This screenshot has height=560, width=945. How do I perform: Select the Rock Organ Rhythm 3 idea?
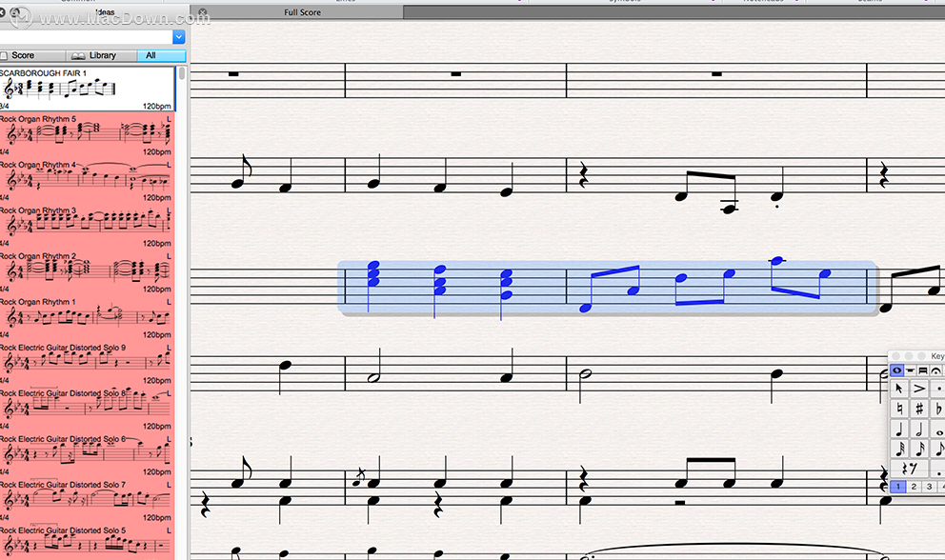pos(87,226)
